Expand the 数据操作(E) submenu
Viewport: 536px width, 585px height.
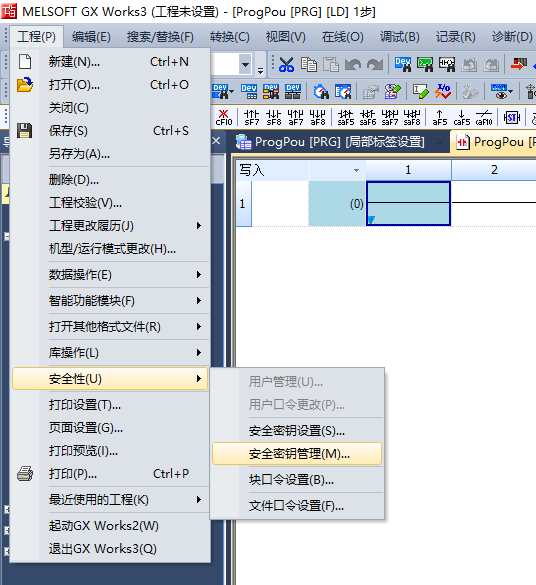(110, 275)
